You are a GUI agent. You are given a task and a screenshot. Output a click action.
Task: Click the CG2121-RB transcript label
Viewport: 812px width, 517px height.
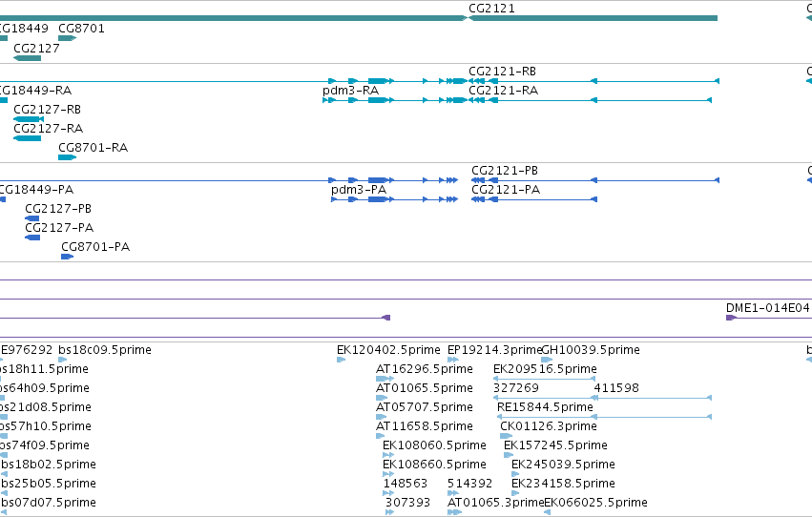502,72
